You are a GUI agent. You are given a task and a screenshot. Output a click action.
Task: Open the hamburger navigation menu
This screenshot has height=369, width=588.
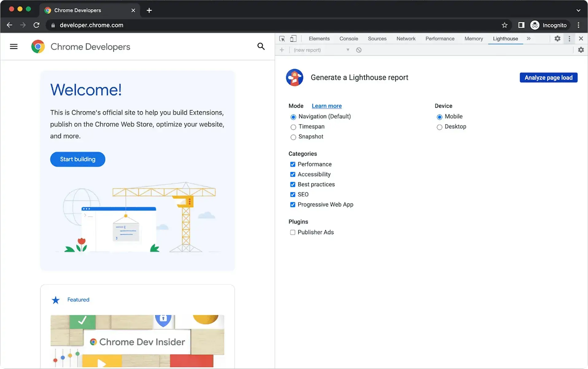(x=14, y=47)
